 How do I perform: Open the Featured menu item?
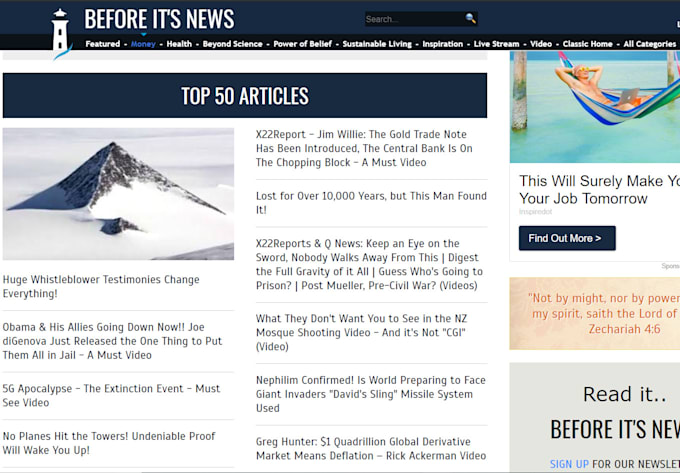point(102,44)
